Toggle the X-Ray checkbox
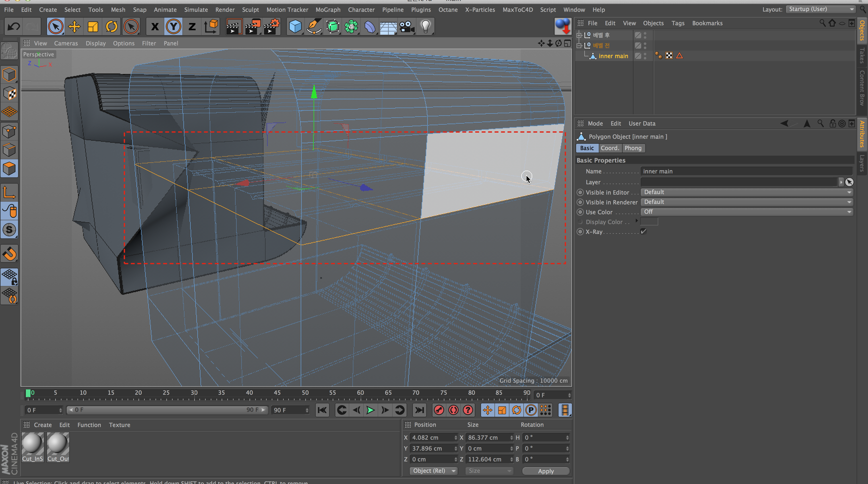Screen dimensions: 868x484 pyautogui.click(x=643, y=231)
